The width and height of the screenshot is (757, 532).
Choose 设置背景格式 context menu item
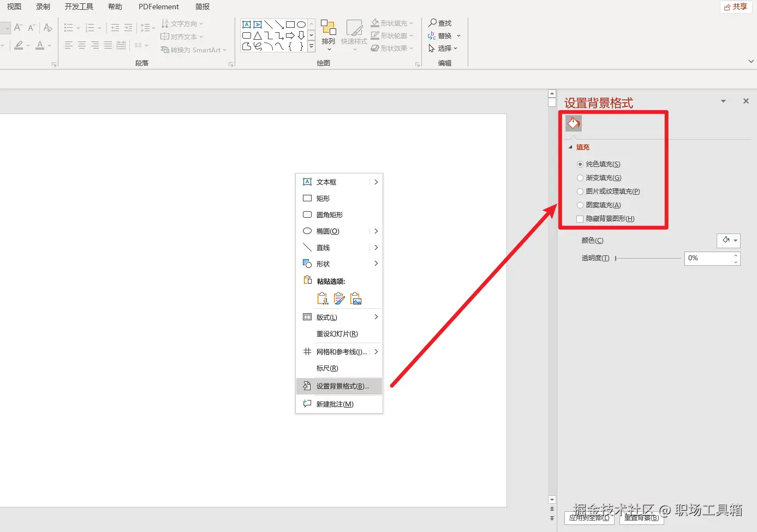point(339,386)
